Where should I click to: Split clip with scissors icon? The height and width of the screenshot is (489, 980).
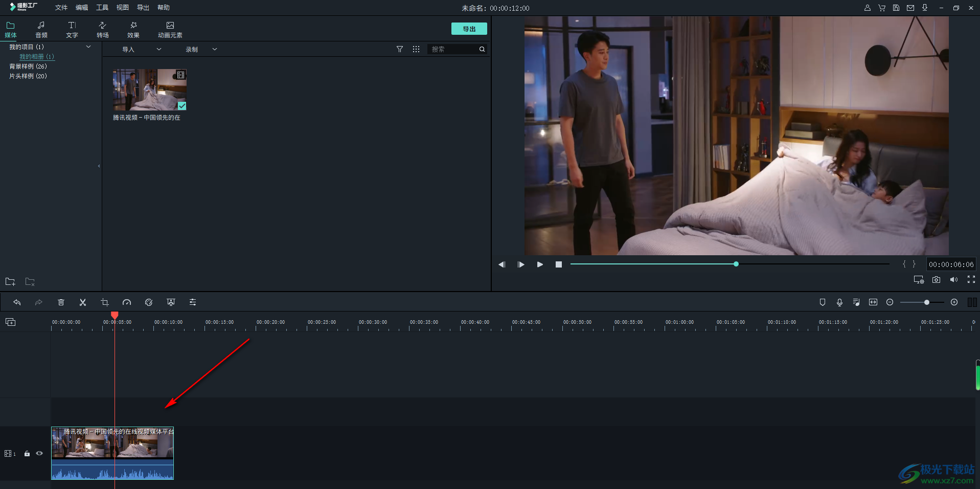(83, 302)
